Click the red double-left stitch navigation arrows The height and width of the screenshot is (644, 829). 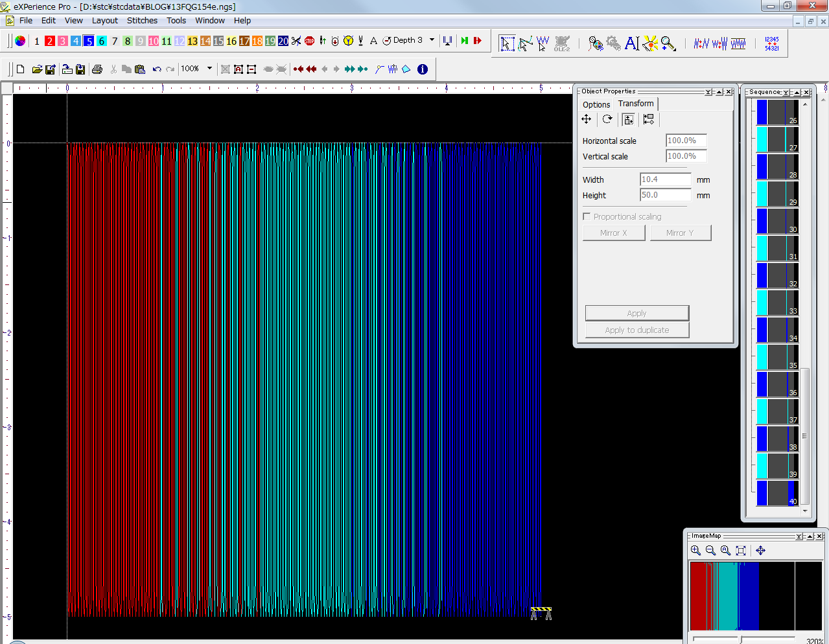click(x=312, y=69)
